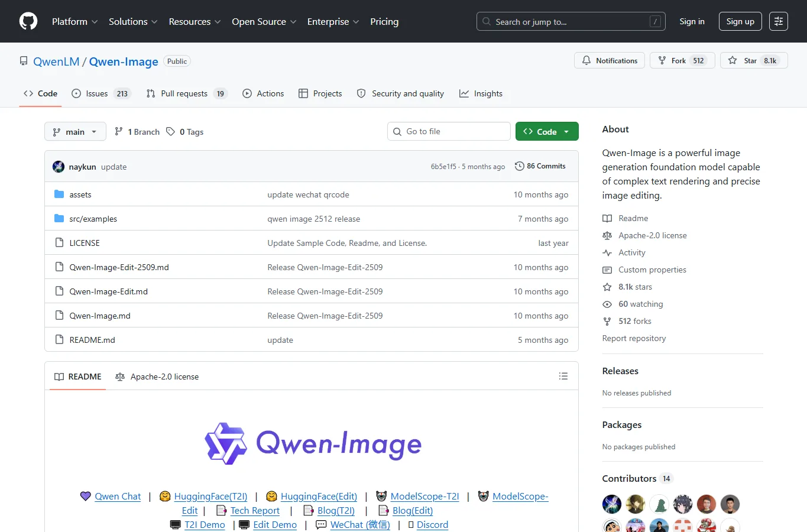807x532 pixels.
Task: Click the book icon next to Readme
Action: tap(607, 218)
